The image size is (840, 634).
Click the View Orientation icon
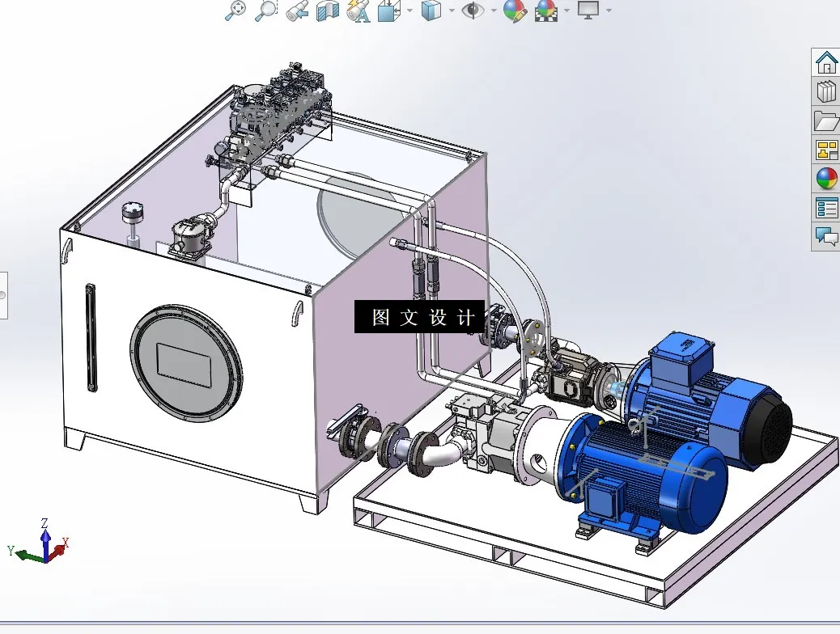click(389, 10)
